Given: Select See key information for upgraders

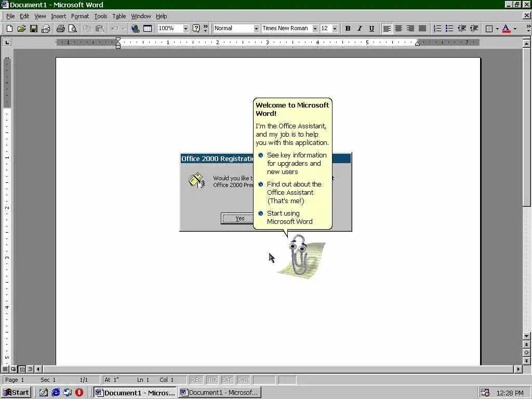Looking at the screenshot, I should [x=293, y=163].
